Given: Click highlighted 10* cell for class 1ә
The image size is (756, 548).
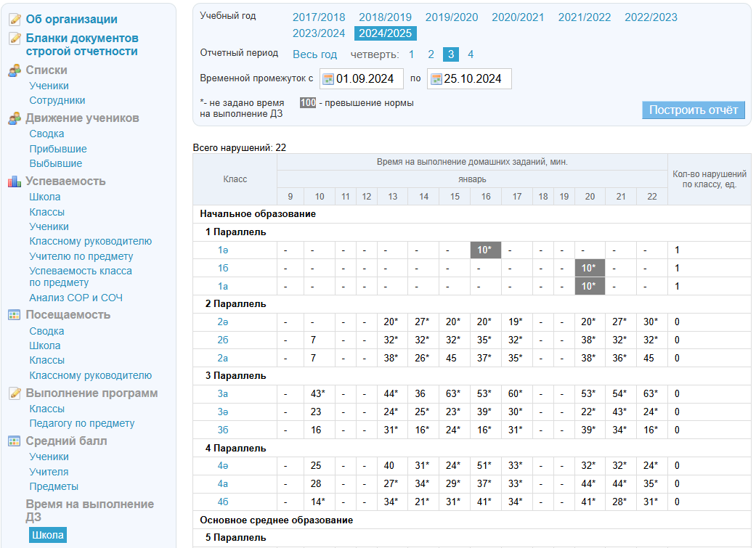Looking at the screenshot, I should 484,250.
